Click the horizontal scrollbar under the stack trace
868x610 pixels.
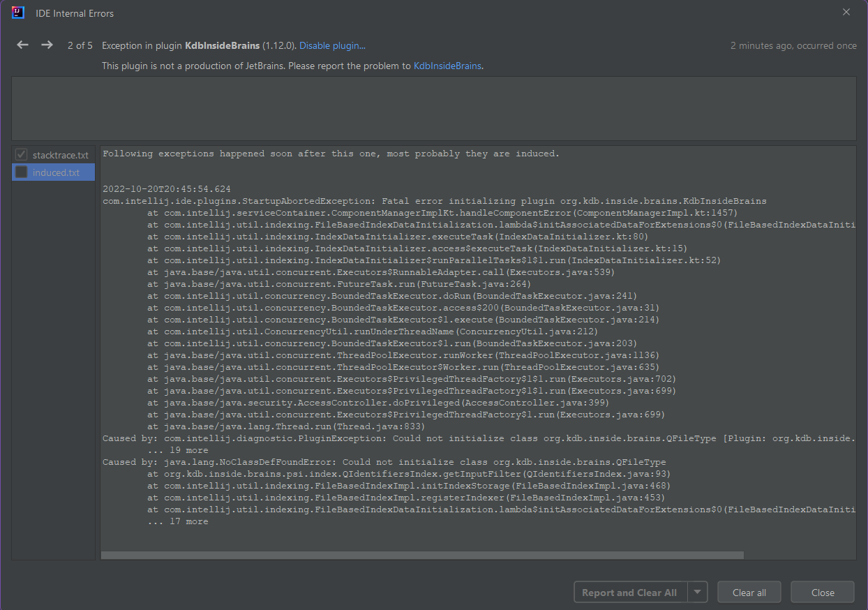422,556
